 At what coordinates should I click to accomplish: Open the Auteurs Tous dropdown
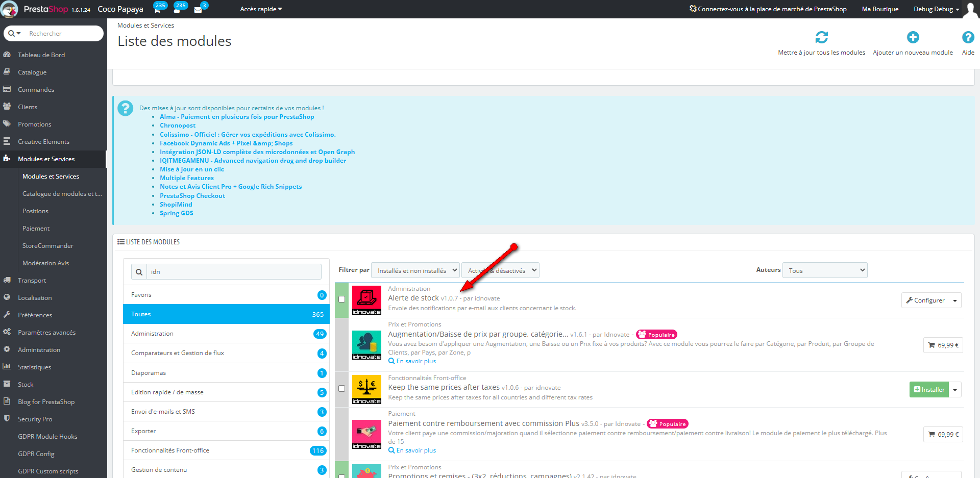pyautogui.click(x=825, y=270)
